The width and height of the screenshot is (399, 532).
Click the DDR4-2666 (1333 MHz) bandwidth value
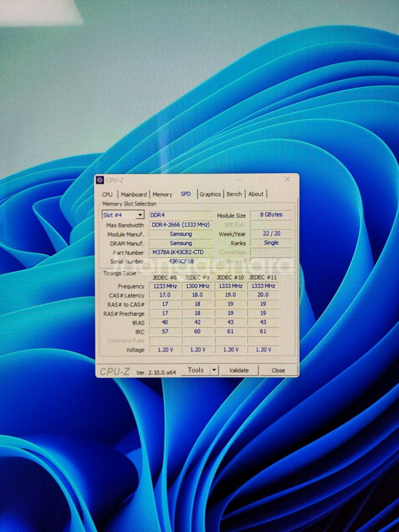point(181,225)
